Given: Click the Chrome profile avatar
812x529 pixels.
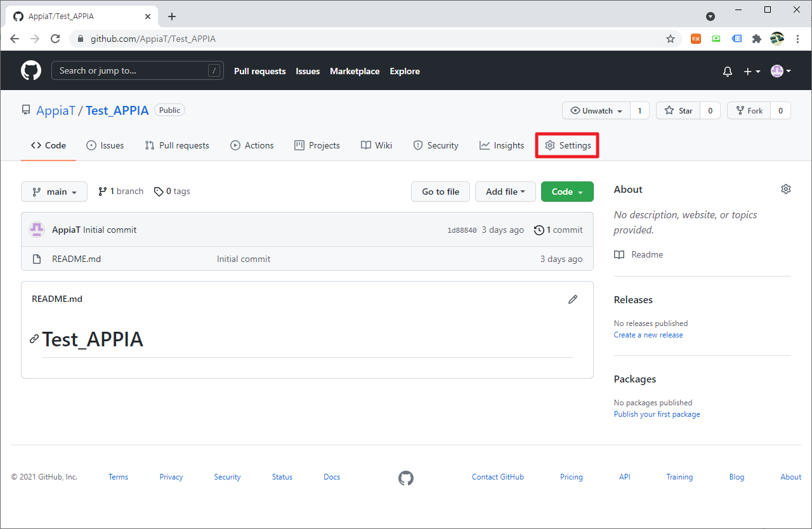Looking at the screenshot, I should (777, 39).
